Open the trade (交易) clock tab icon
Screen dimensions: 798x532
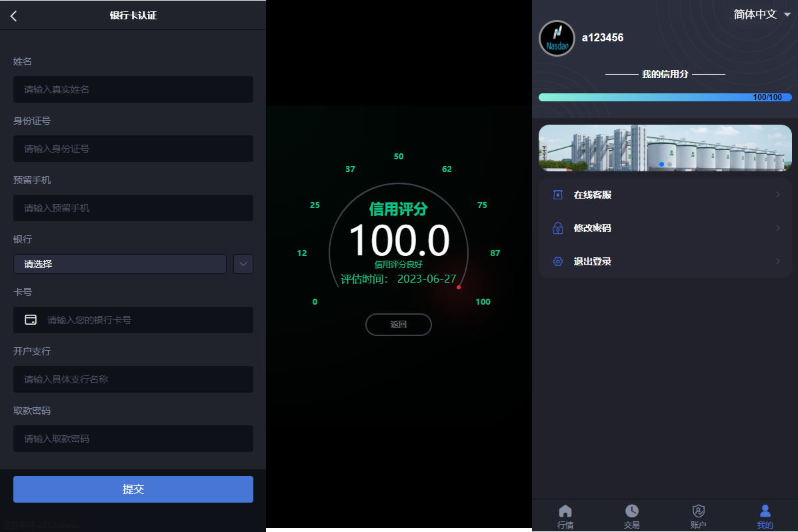pyautogui.click(x=631, y=511)
